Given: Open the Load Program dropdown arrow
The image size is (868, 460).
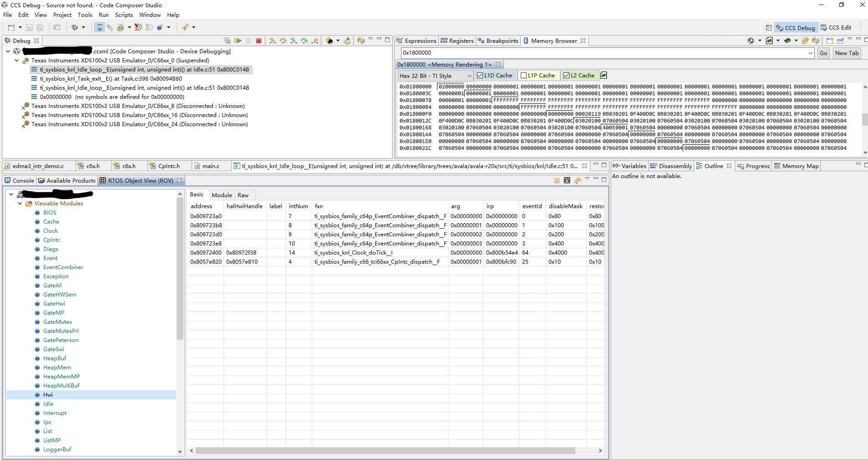Looking at the screenshot, I should (x=129, y=27).
